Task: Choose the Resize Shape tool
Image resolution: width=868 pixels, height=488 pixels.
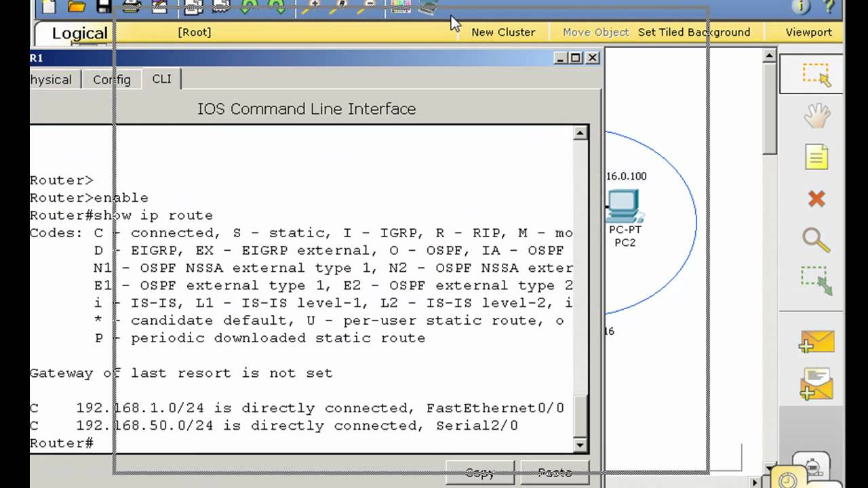Action: [816, 281]
